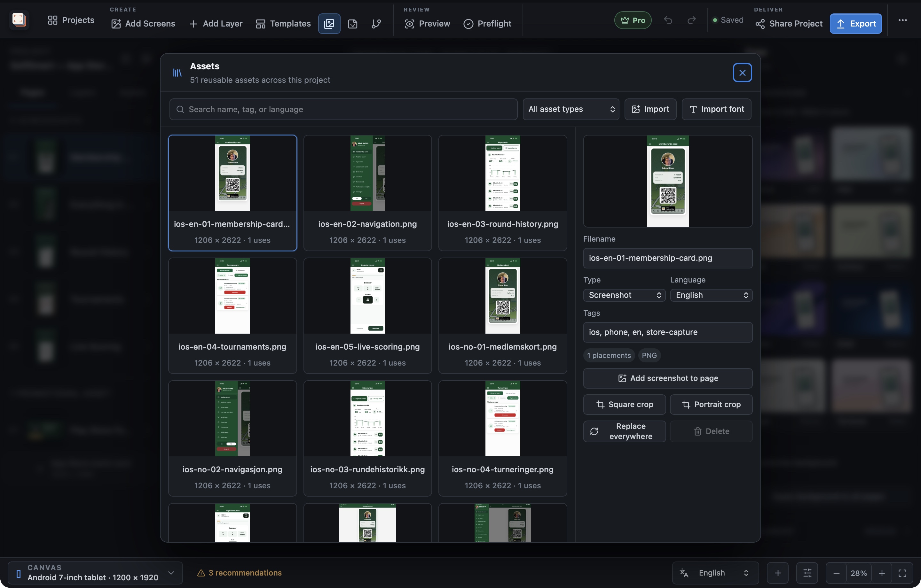Click the Import font button
Image resolution: width=921 pixels, height=588 pixels.
(x=716, y=109)
